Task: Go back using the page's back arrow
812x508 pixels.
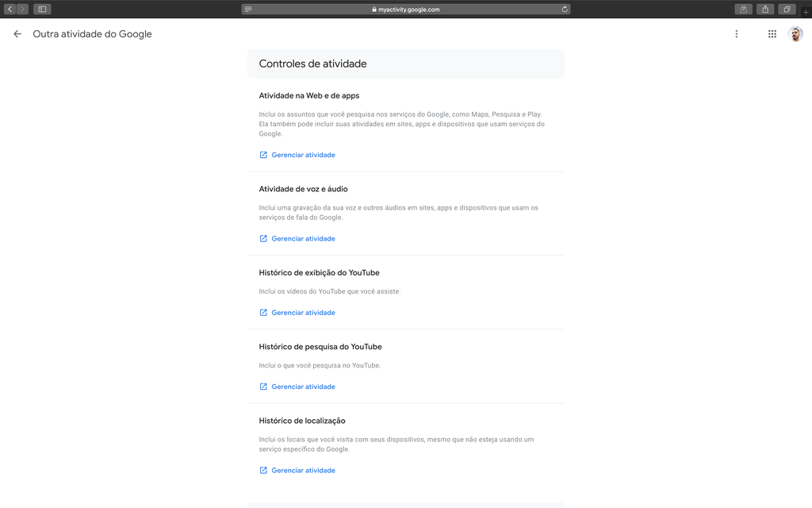Action: [17, 34]
